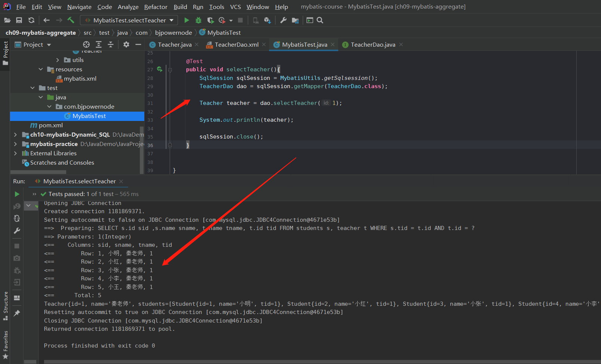Click the Run panel layout icon
The width and height of the screenshot is (601, 364).
[x=17, y=298]
